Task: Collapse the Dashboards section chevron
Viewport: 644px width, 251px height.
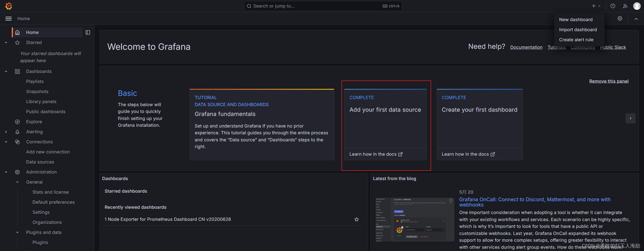Action: pos(6,71)
